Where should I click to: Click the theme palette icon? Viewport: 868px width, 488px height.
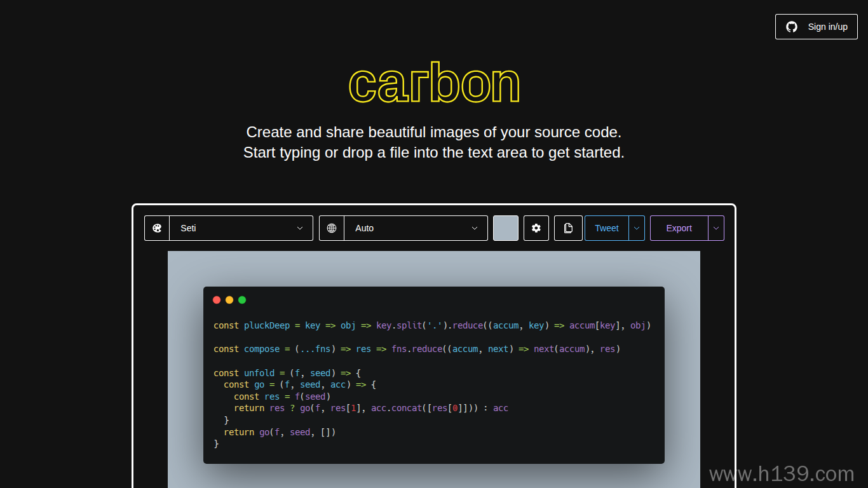pyautogui.click(x=157, y=228)
